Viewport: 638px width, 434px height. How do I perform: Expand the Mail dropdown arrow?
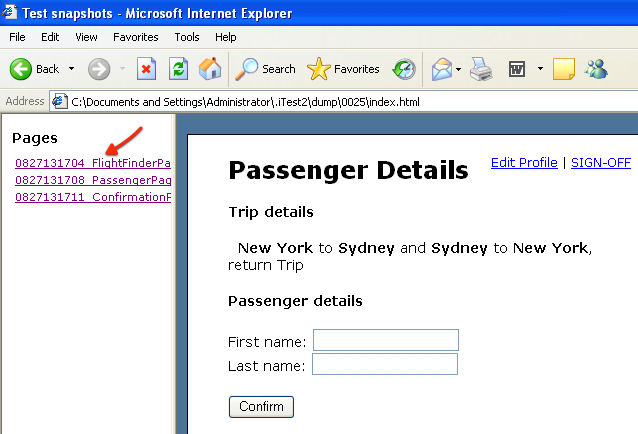click(x=459, y=69)
